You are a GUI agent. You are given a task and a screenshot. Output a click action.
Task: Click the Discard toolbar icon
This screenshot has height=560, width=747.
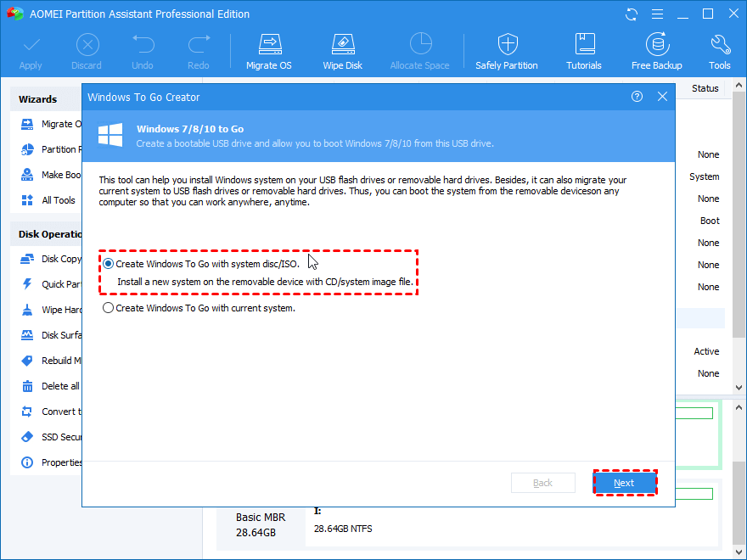tap(87, 45)
